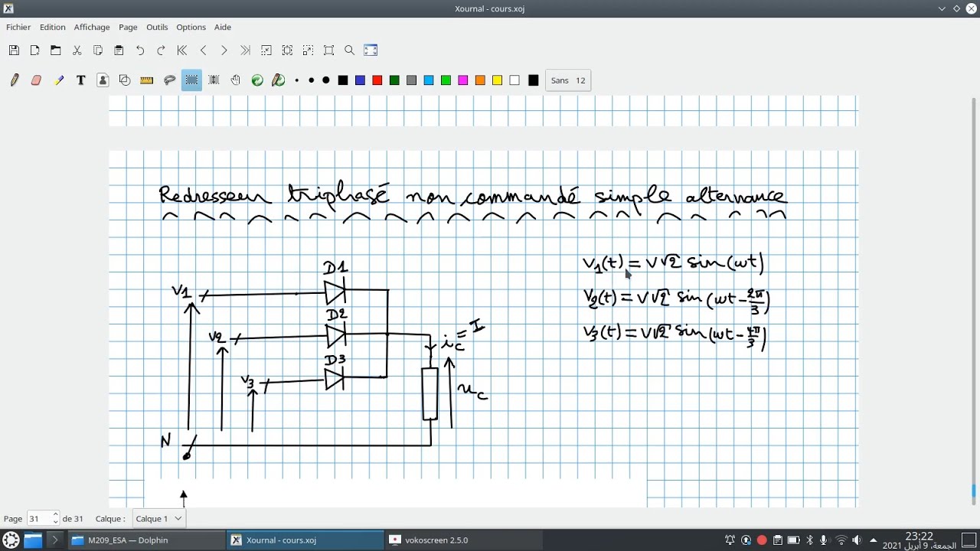980x551 pixels.
Task: Pick the light blue color swatch
Action: click(429, 80)
